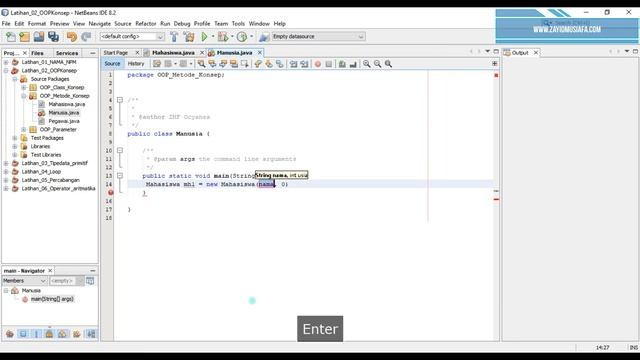Click the Open Project toolbar icon
Screen dimensions: 640x360
pos(39,37)
